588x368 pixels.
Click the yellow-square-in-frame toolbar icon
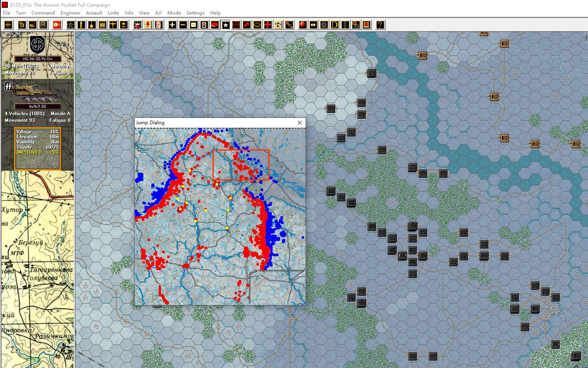point(193,25)
